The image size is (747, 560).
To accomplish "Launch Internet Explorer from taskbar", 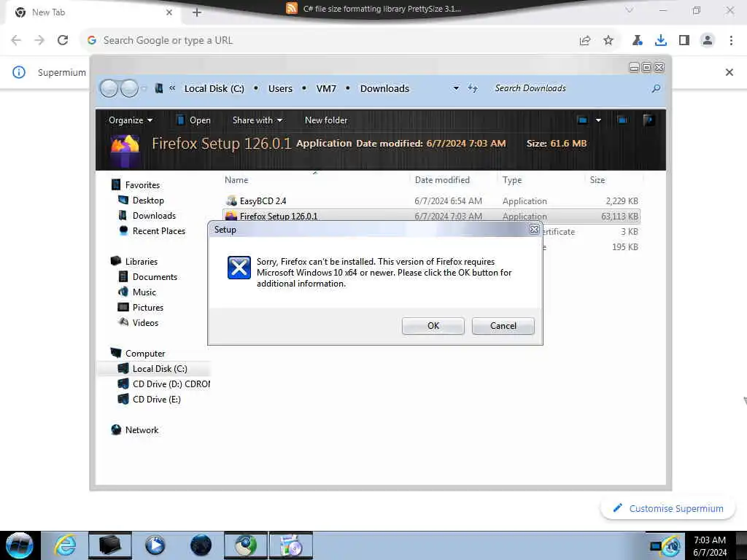I will coord(64,545).
